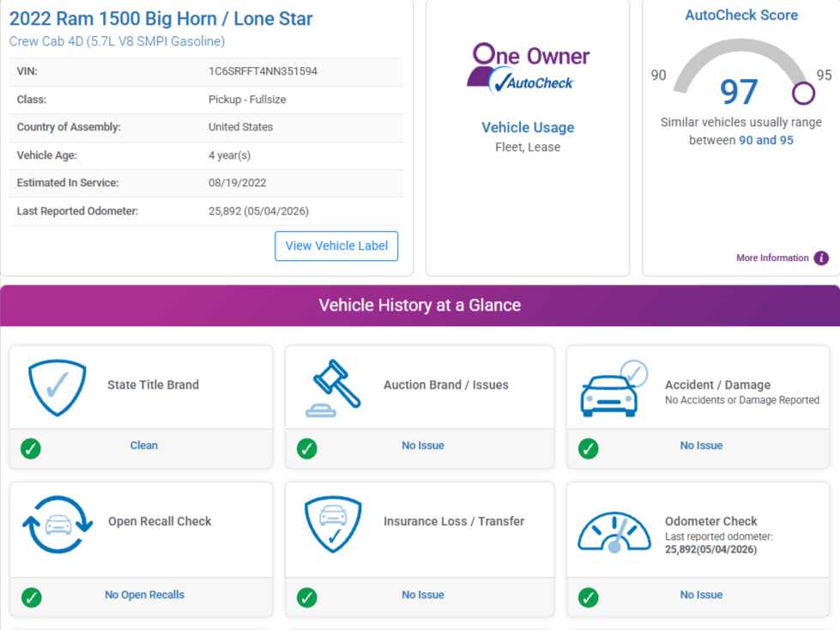Click the Auction Brand gavel icon

[x=333, y=388]
